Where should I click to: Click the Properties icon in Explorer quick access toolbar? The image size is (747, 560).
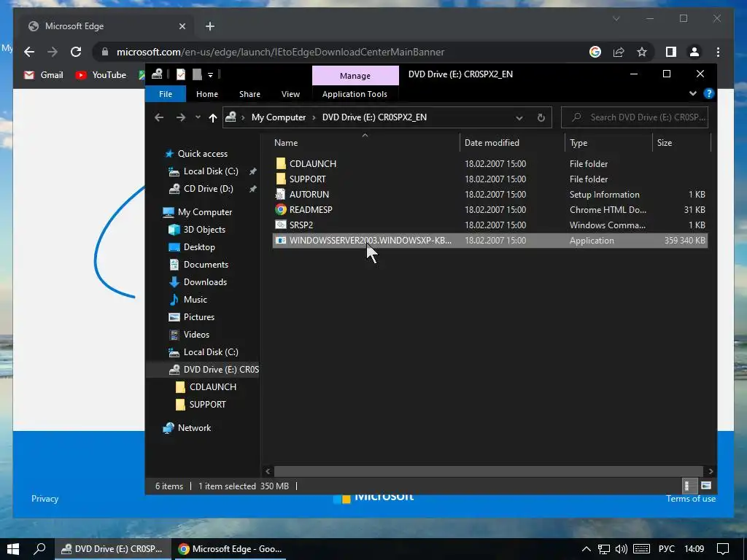(181, 74)
